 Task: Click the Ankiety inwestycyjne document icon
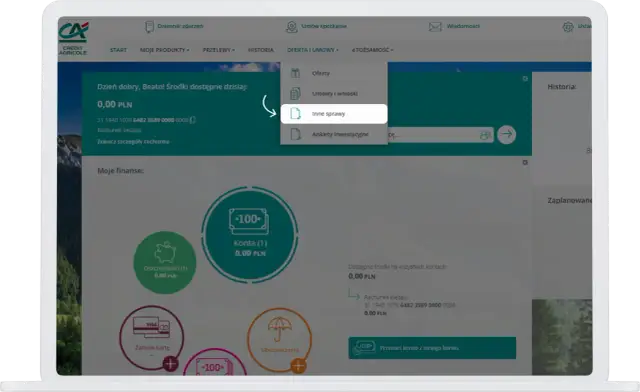click(295, 134)
